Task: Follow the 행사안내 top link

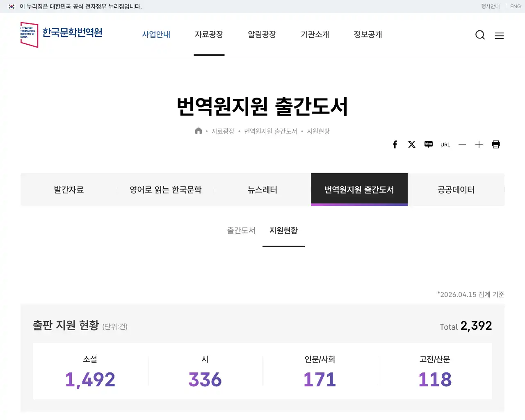Action: [x=491, y=7]
